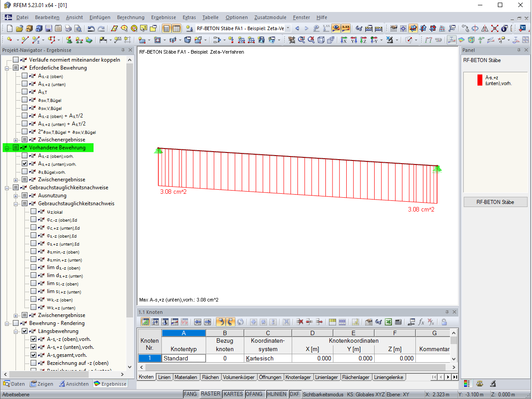Viewport: 532px width, 399px height.
Task: Click the Knotentyp cell 'Standard'
Action: [184, 358]
